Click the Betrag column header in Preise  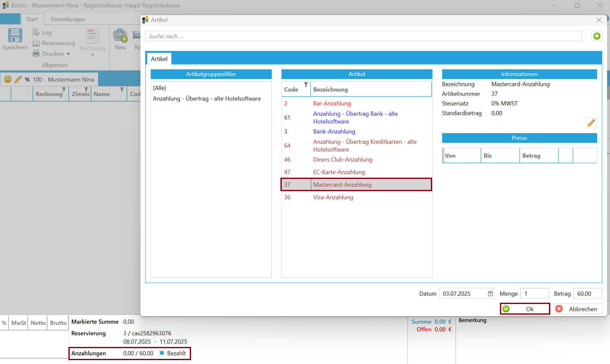(x=539, y=155)
